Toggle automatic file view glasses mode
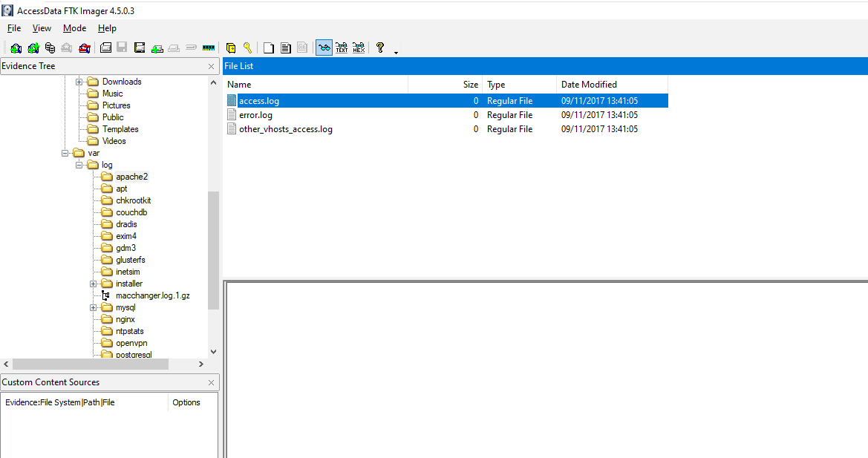Viewport: 868px width, 458px height. 324,48
